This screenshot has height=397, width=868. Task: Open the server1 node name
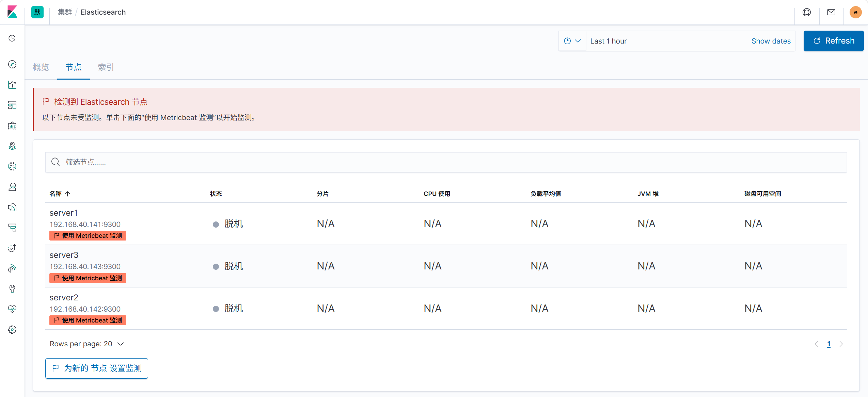pyautogui.click(x=64, y=213)
